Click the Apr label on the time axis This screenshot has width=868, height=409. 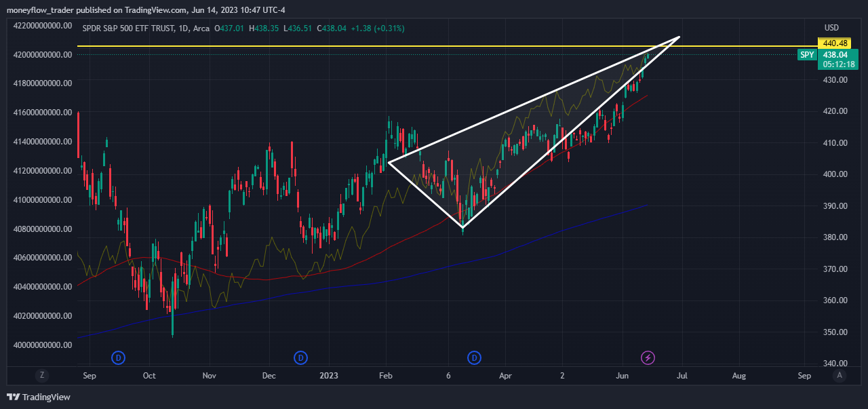[x=504, y=375]
